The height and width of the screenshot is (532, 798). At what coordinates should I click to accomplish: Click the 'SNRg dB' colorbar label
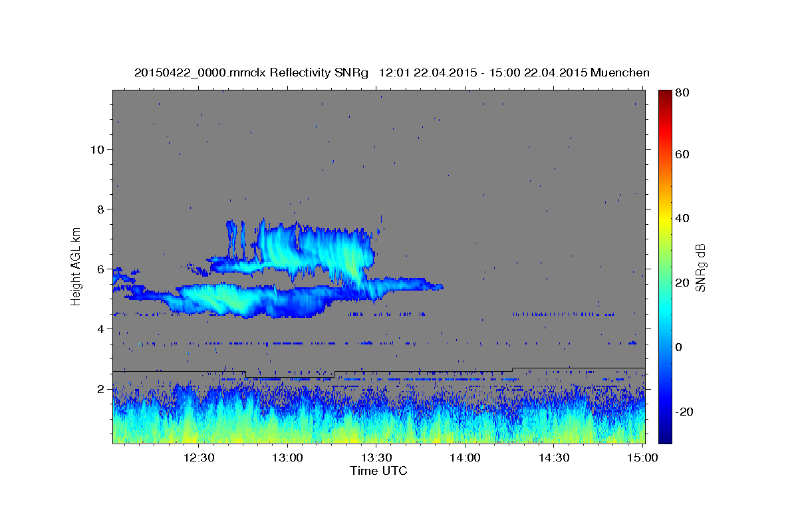tap(700, 267)
